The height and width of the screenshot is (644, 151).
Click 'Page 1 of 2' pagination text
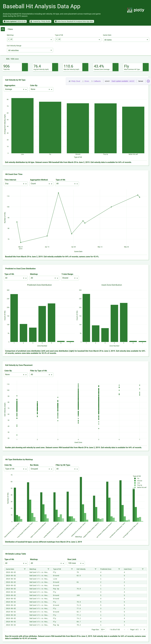[134, 630]
